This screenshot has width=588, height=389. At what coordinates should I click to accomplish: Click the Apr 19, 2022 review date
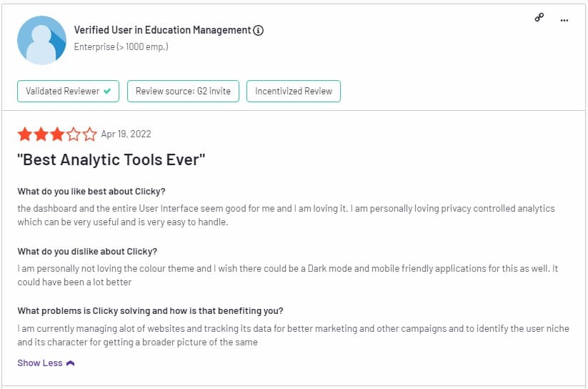coord(126,134)
